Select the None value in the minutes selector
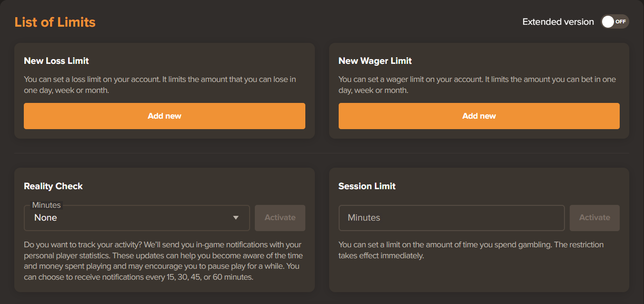The image size is (644, 304). (x=45, y=217)
